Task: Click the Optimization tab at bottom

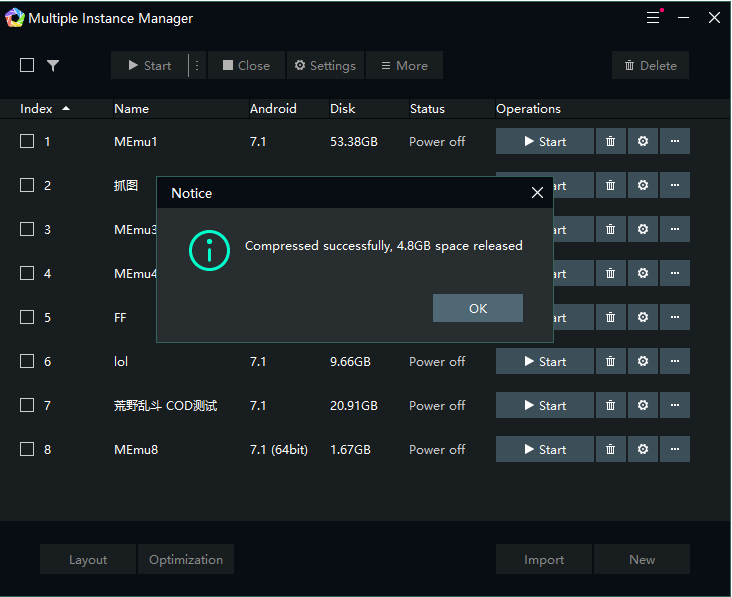Action: [x=186, y=560]
